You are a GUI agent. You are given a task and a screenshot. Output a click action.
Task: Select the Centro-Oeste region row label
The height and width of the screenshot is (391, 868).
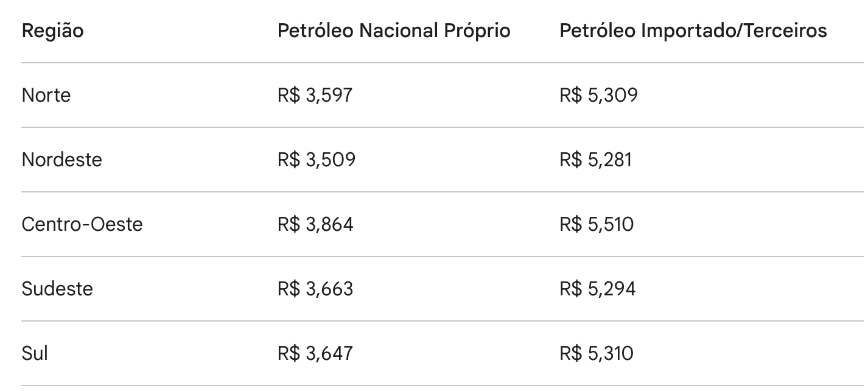pyautogui.click(x=82, y=224)
